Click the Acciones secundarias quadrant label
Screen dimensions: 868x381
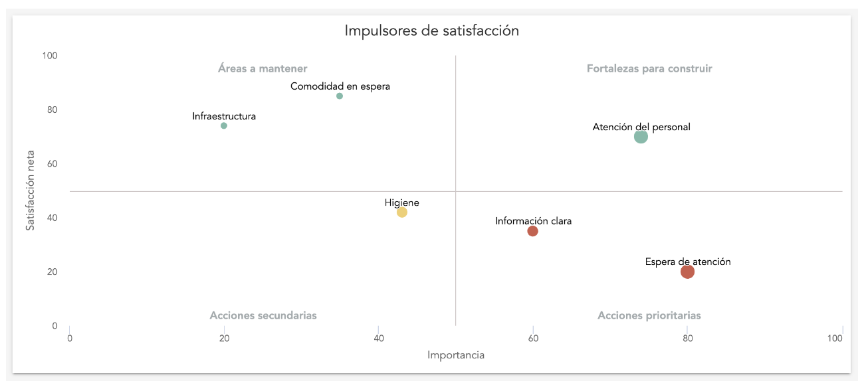(263, 315)
